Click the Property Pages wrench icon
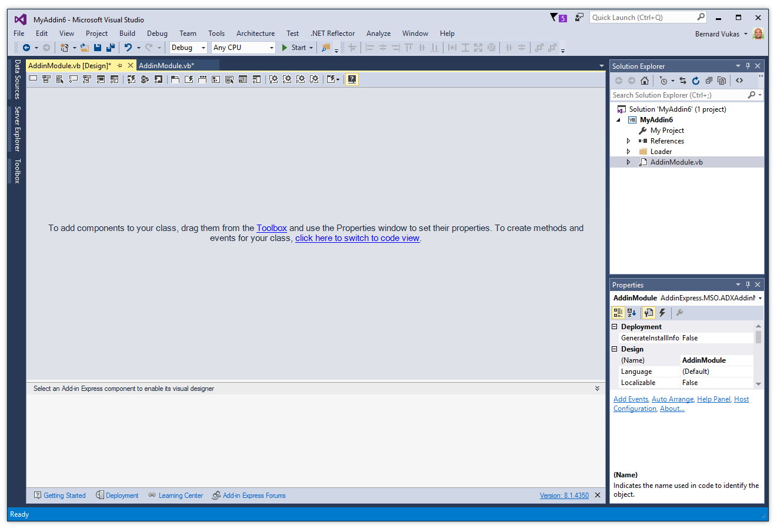The height and width of the screenshot is (532, 777). [679, 313]
